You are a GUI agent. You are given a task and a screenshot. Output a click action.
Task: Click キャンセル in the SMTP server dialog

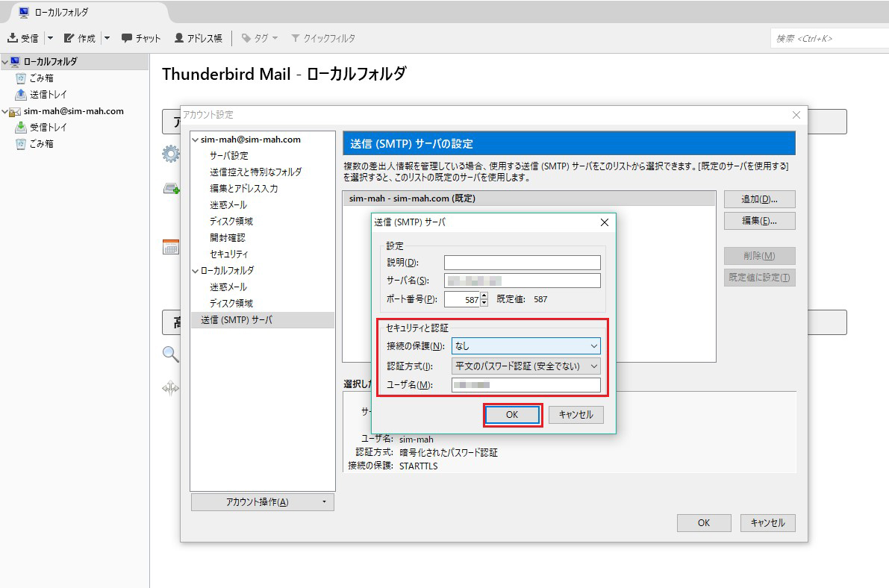(576, 415)
